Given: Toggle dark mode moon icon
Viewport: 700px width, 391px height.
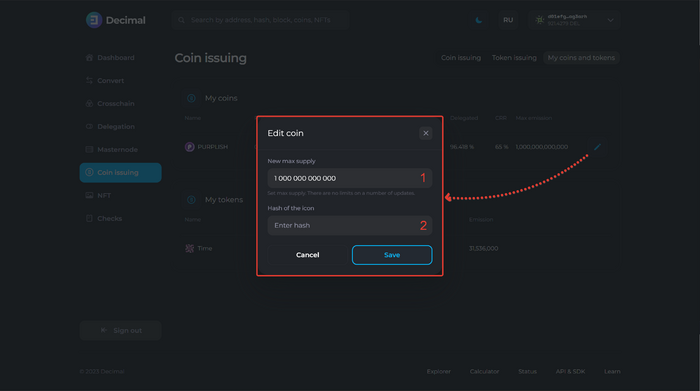Looking at the screenshot, I should [x=479, y=20].
